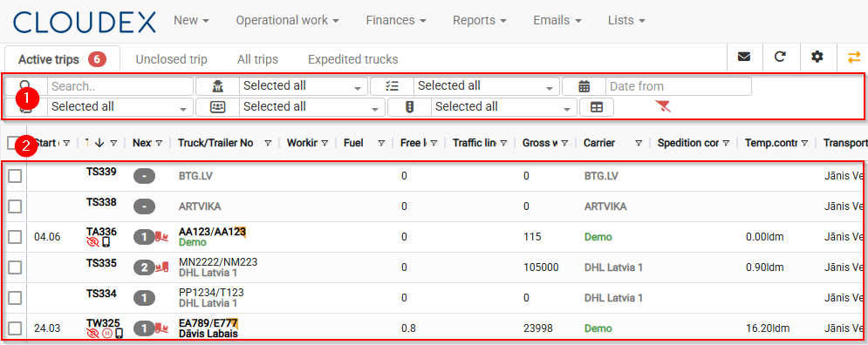
Task: Click the CLOUDEX logo
Action: (84, 22)
